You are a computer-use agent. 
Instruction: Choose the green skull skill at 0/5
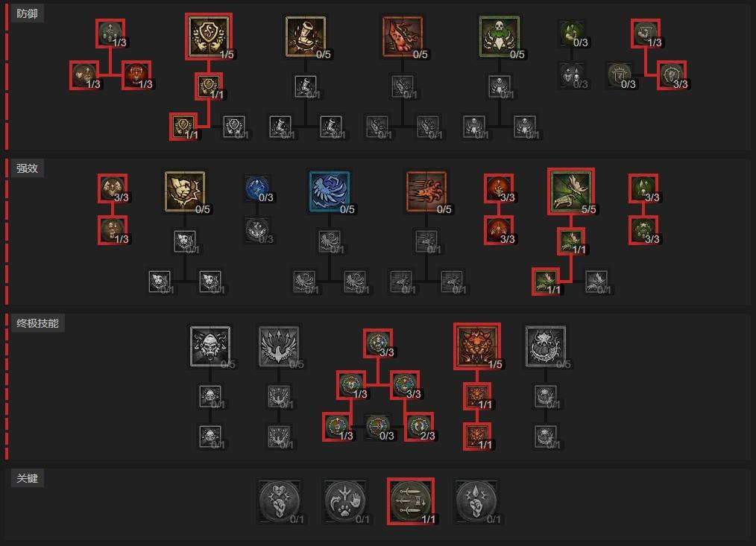tap(500, 36)
